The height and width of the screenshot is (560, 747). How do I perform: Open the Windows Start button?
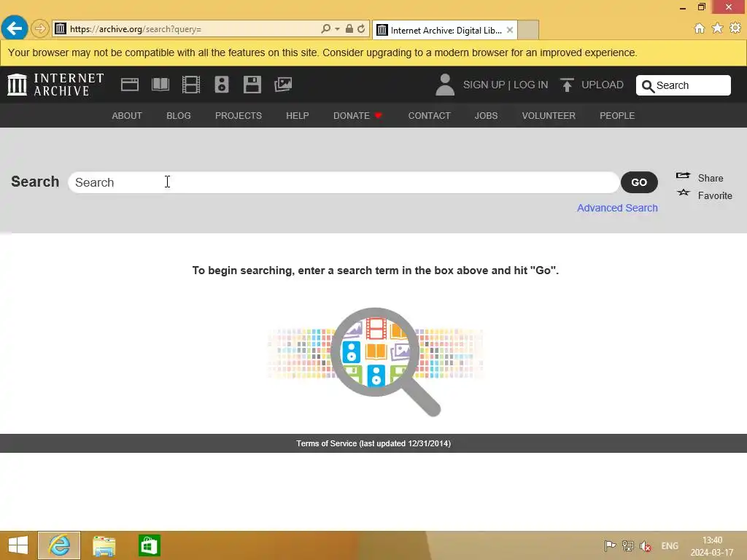pyautogui.click(x=18, y=545)
